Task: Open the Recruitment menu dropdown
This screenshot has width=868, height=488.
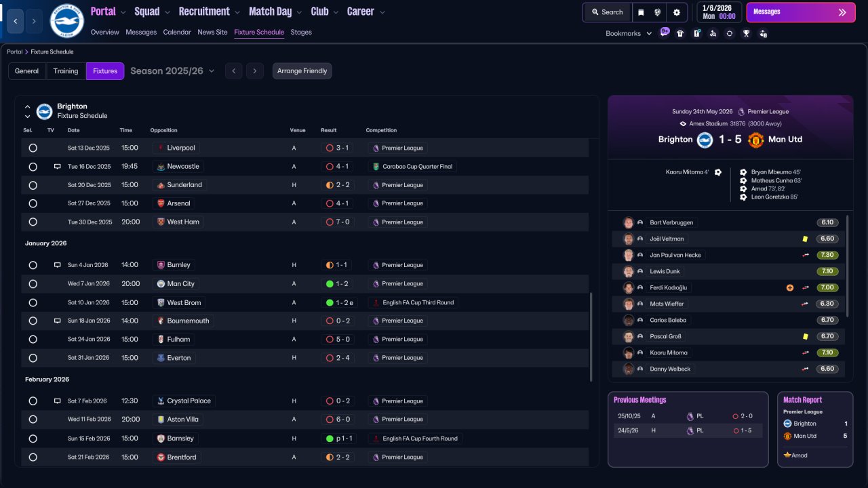Action: tap(210, 12)
